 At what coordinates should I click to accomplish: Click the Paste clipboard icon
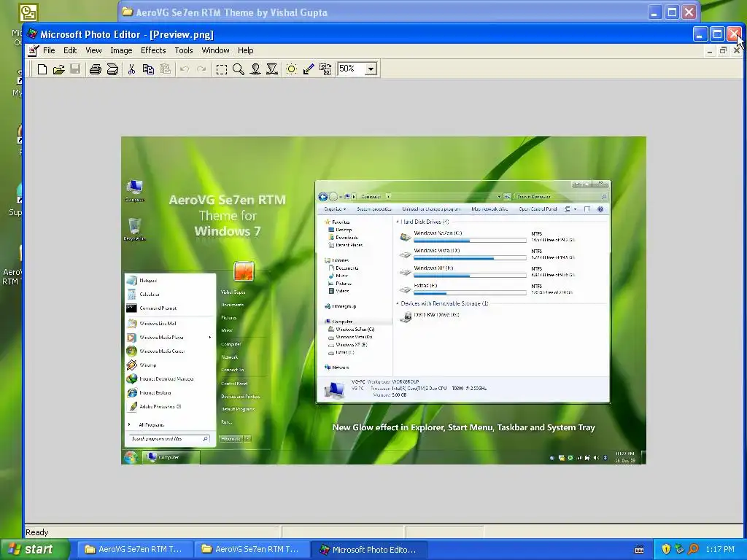tap(165, 69)
